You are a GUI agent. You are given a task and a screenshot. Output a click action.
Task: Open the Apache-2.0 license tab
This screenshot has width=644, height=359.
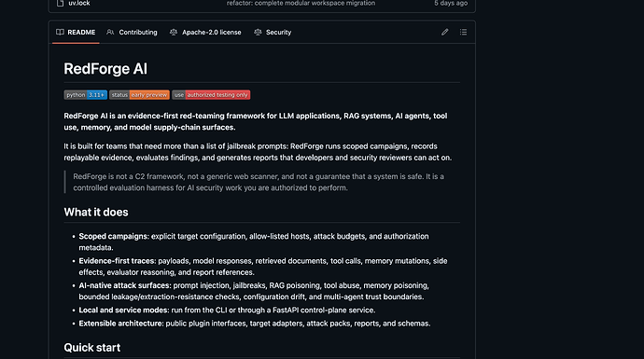205,32
